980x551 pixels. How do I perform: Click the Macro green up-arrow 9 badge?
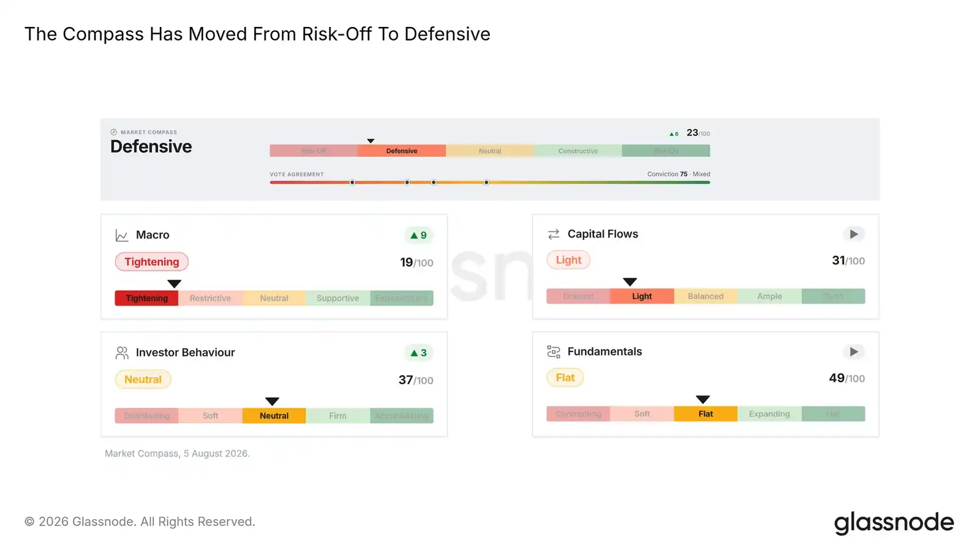pyautogui.click(x=419, y=235)
